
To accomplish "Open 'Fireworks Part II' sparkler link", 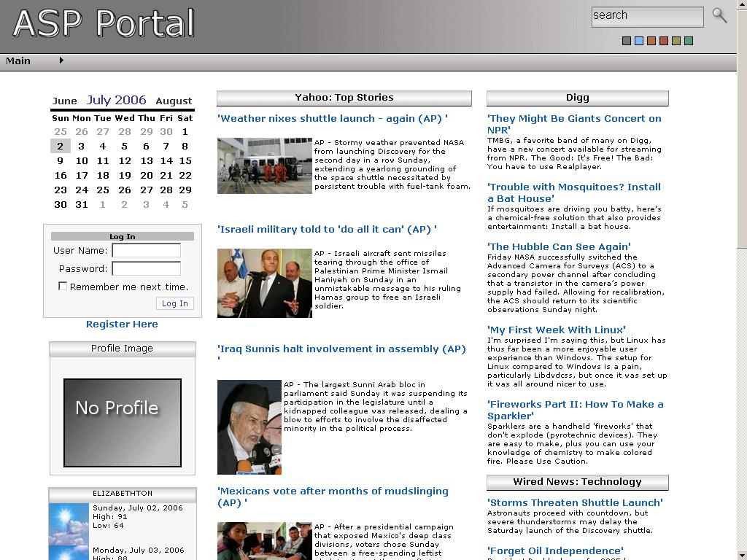I will click(575, 410).
